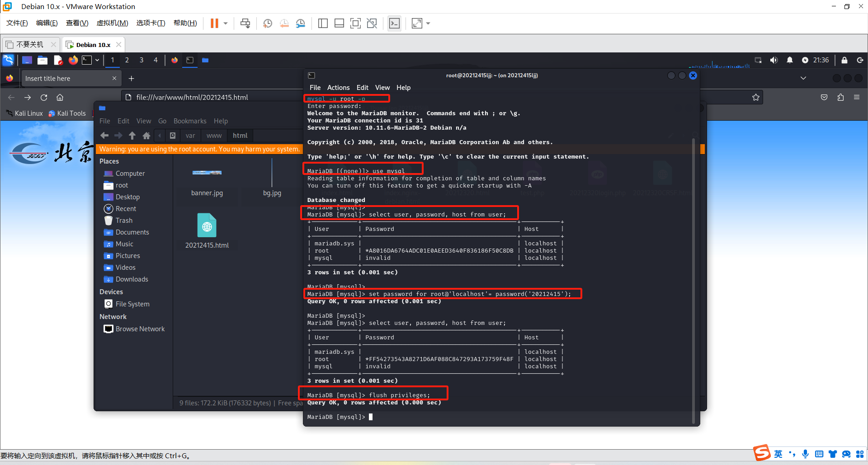Go to parent folder with up arrow
The image size is (868, 465).
132,136
